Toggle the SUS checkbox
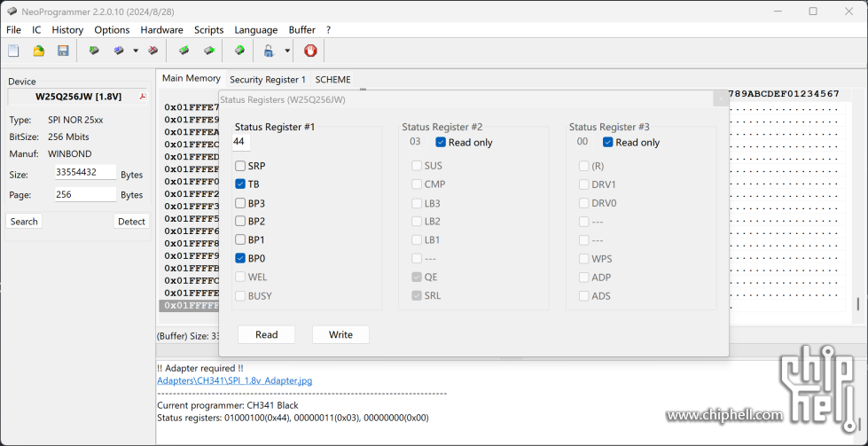 click(417, 166)
